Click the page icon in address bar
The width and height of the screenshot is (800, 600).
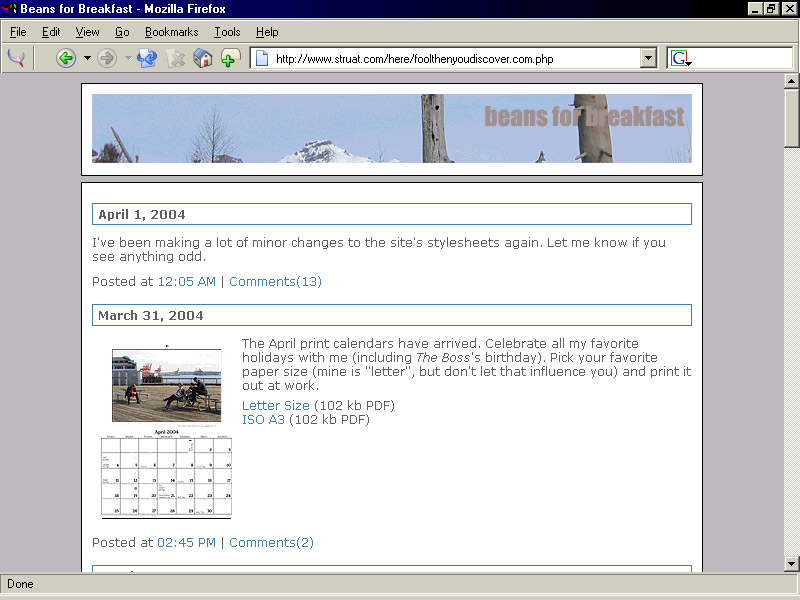[x=262, y=59]
